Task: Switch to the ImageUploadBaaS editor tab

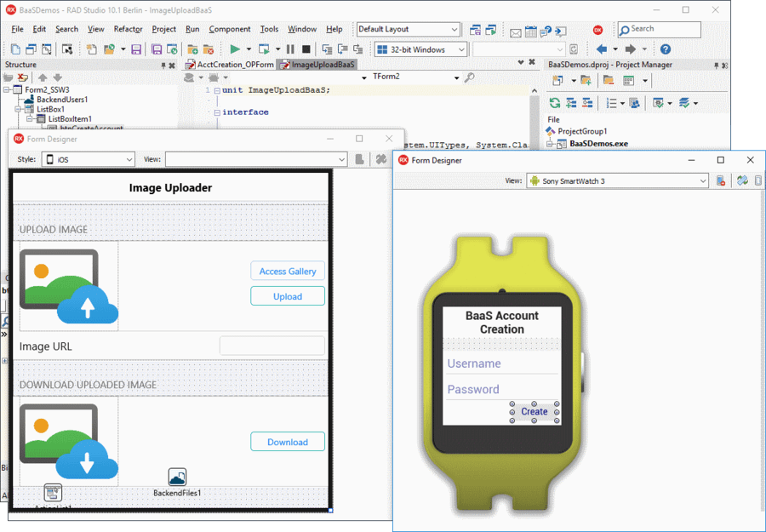Action: coord(317,65)
